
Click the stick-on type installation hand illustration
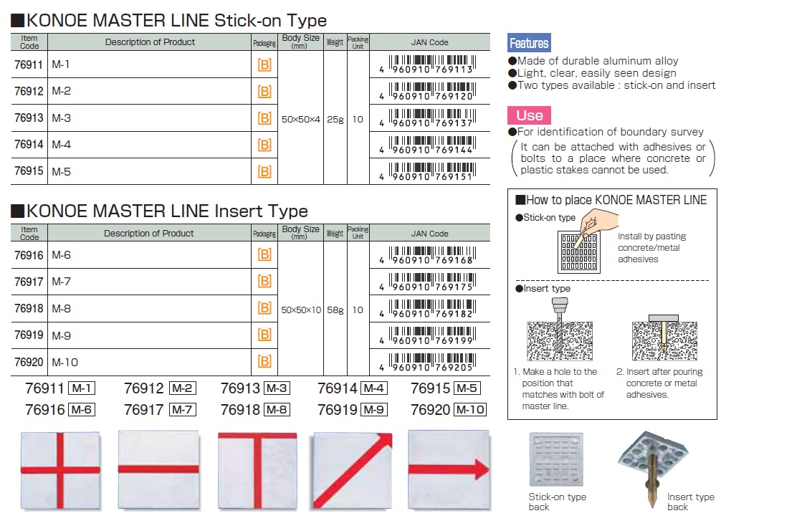[x=582, y=242]
